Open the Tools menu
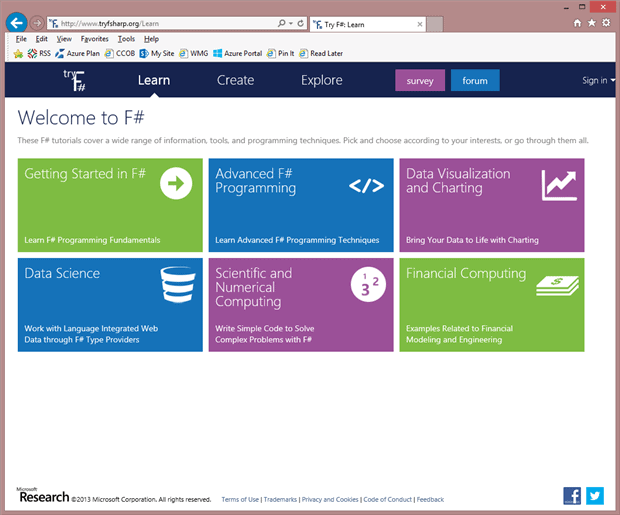The height and width of the screenshot is (515, 620). click(127, 39)
